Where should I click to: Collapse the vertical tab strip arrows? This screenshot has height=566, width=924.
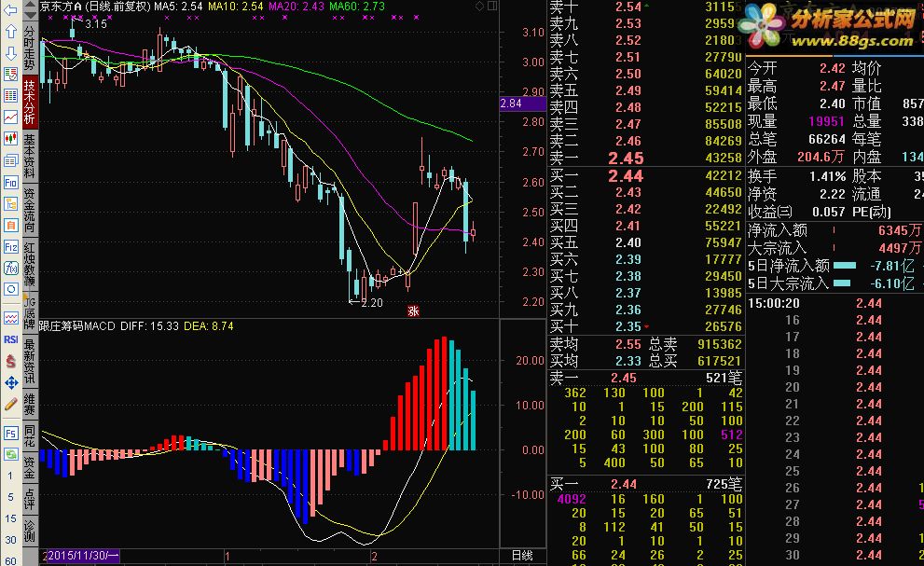coord(30,11)
